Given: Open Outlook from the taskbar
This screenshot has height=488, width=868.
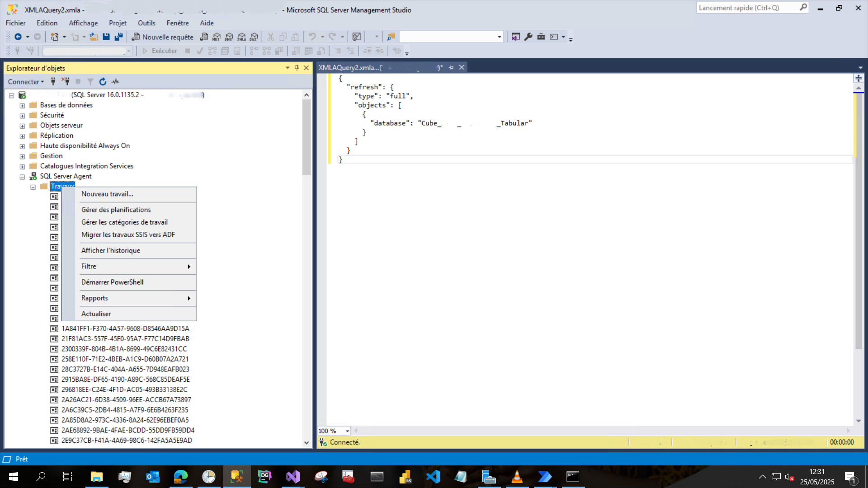Looking at the screenshot, I should [153, 477].
